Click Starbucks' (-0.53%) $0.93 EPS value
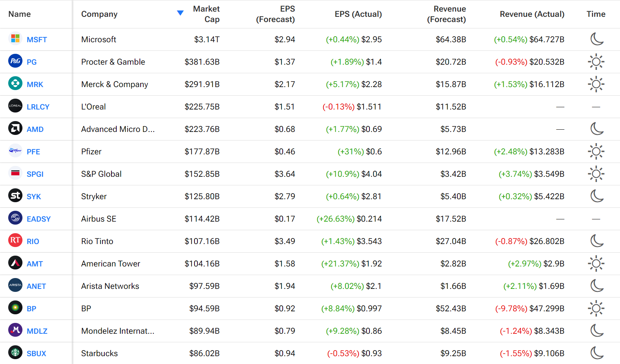 coord(354,353)
